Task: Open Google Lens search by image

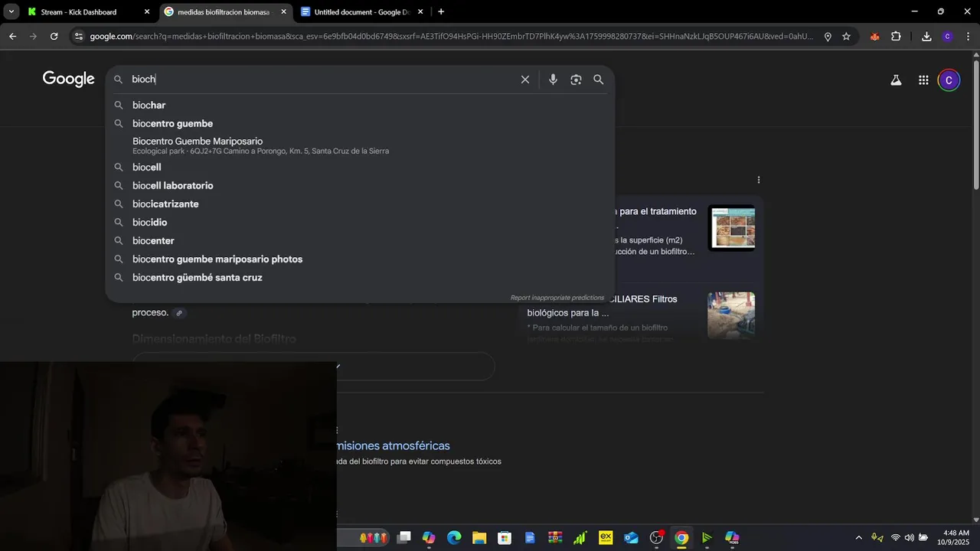Action: (x=576, y=80)
